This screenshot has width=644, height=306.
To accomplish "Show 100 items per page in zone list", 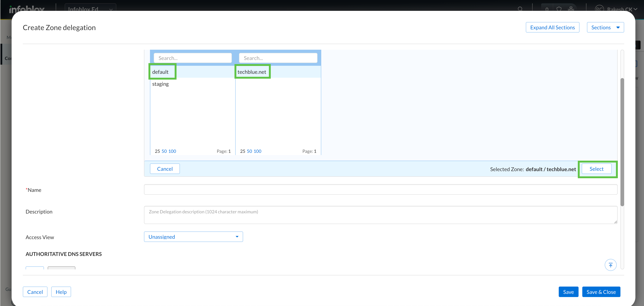I will point(257,151).
